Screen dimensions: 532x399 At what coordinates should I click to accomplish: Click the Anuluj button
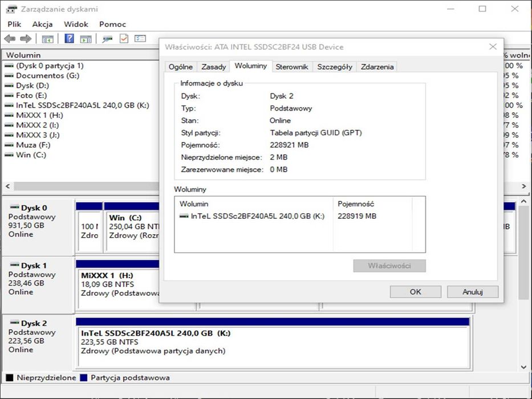pos(472,292)
